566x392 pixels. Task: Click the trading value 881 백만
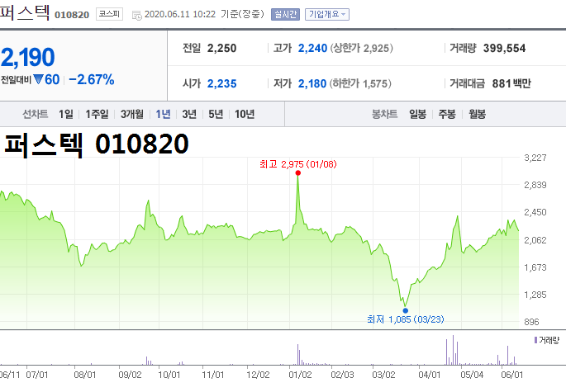[x=511, y=83]
